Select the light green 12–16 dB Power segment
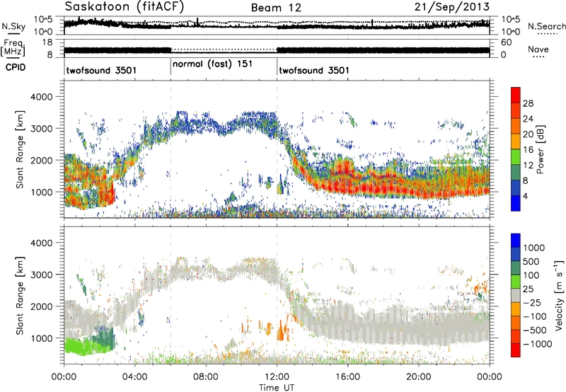The image size is (566, 392). coord(516,156)
